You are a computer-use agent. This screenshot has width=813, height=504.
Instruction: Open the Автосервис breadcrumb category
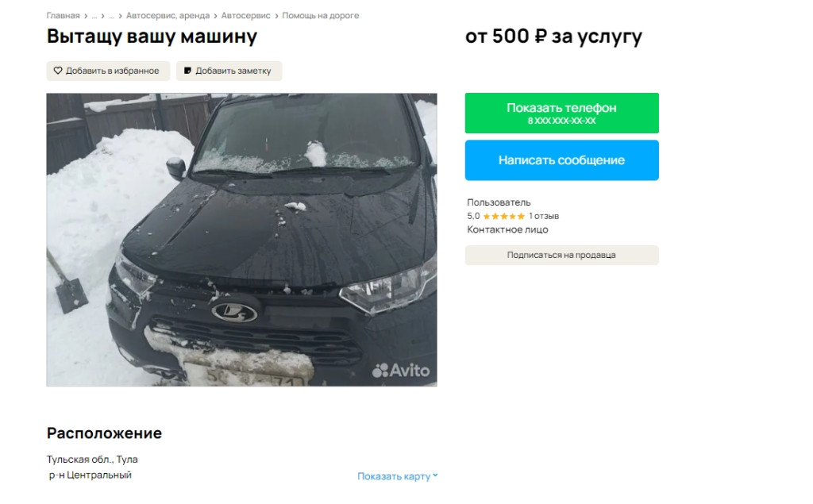coord(246,16)
